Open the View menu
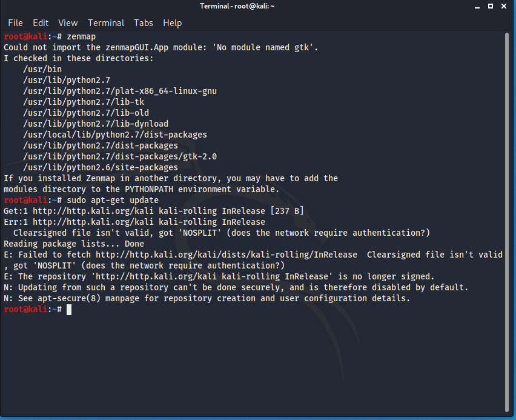The width and height of the screenshot is (516, 420). click(68, 23)
